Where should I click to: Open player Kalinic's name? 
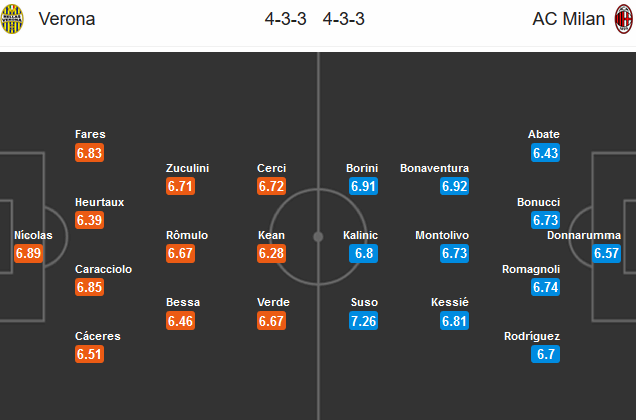(363, 235)
